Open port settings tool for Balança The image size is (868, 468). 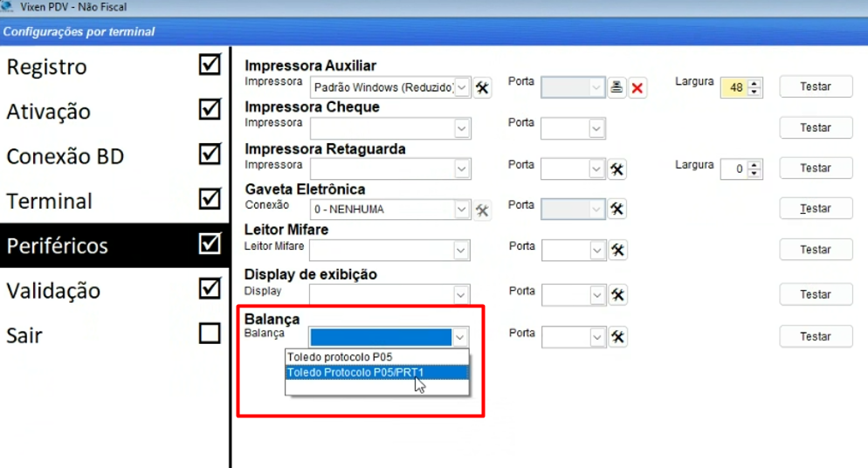pos(617,336)
